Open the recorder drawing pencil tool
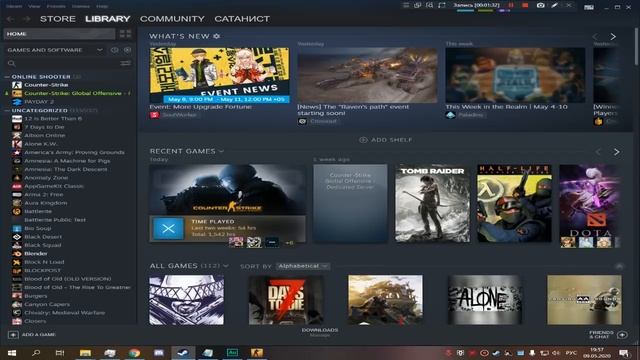 [554, 5]
